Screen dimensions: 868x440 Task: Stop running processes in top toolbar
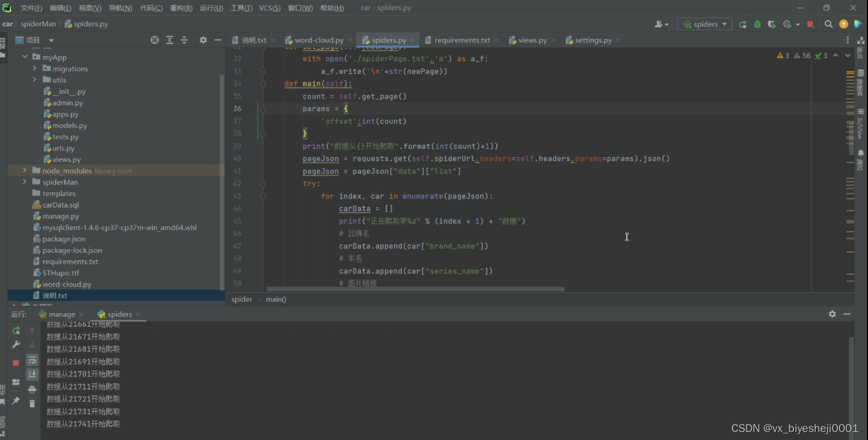click(x=810, y=24)
